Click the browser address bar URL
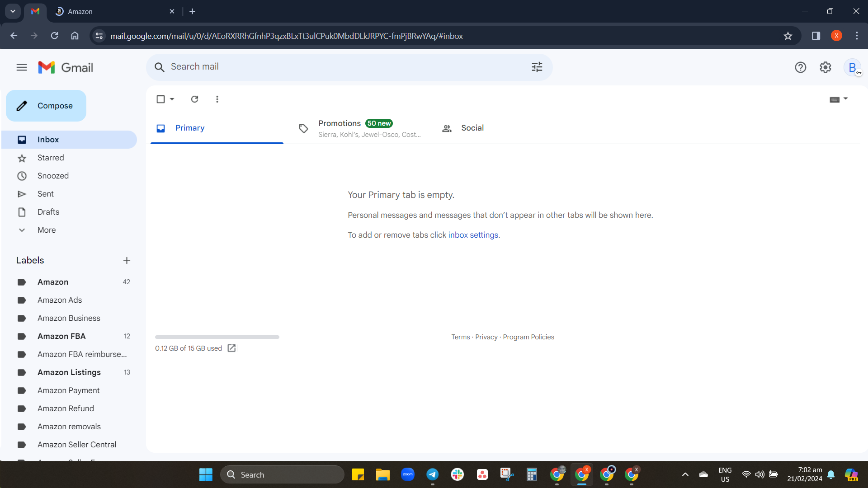The width and height of the screenshot is (868, 488). [x=287, y=36]
